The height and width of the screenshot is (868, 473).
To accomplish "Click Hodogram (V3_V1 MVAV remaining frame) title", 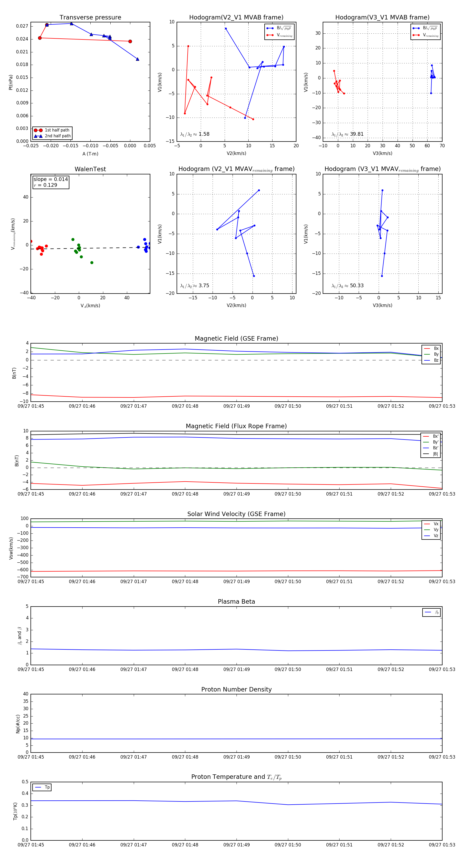I will [x=382, y=169].
